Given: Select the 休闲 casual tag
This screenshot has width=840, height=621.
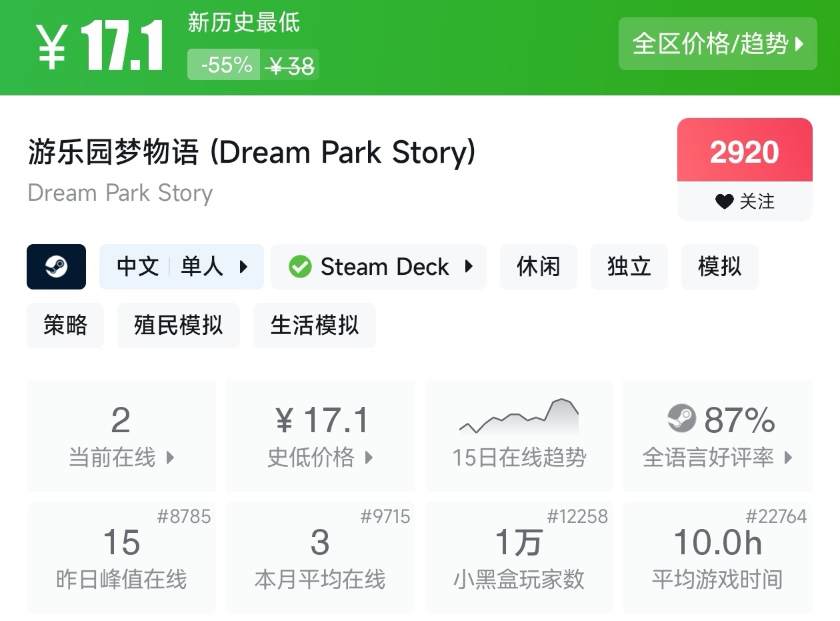Looking at the screenshot, I should 538,267.
